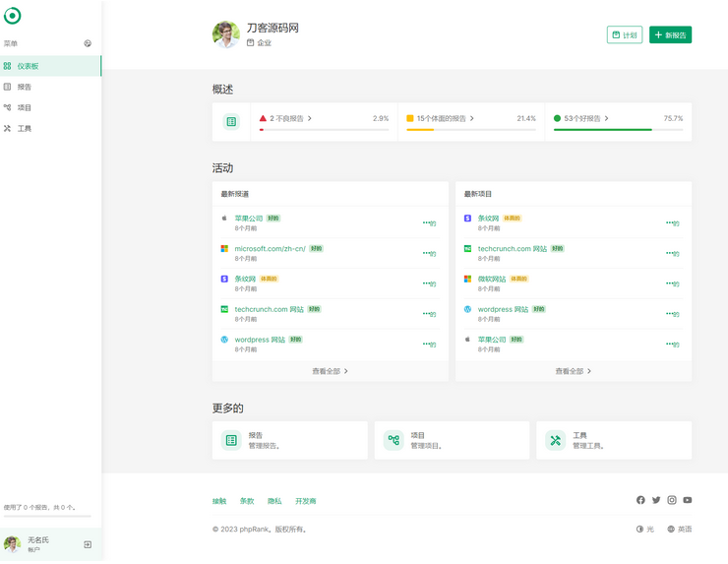Toggle the 光 light theme switch
The width and height of the screenshot is (728, 564).
[x=644, y=529]
